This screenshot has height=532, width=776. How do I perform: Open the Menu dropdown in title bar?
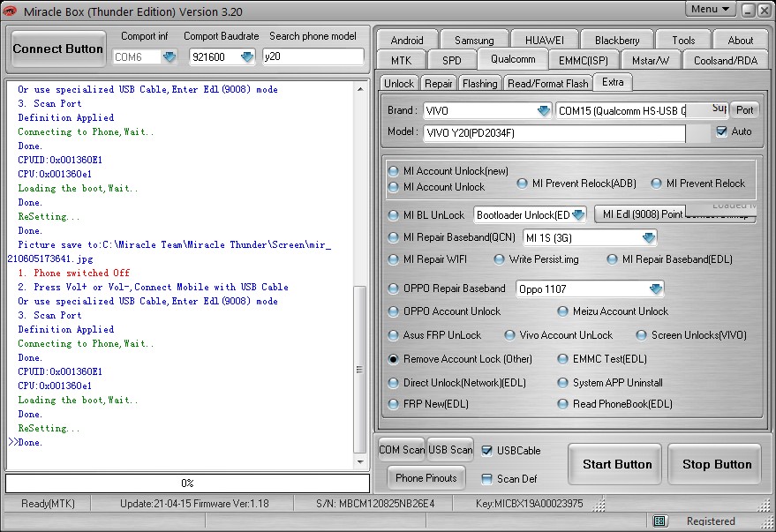710,9
